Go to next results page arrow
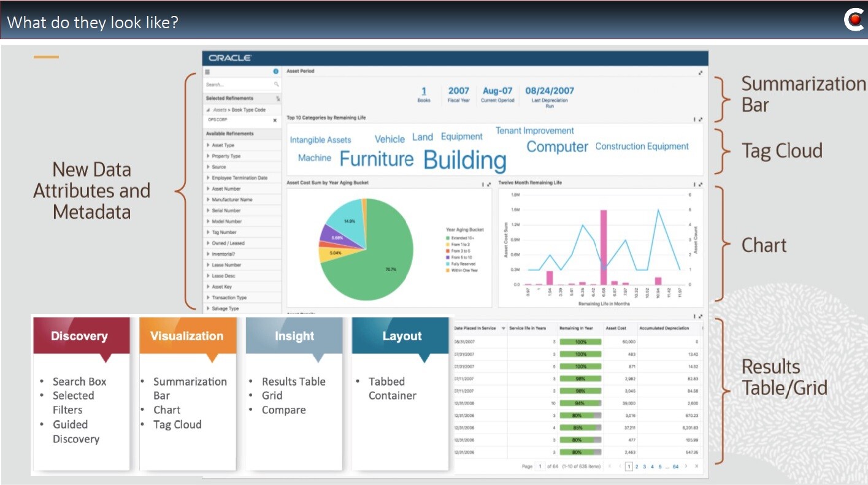The height and width of the screenshot is (485, 868). [x=686, y=467]
